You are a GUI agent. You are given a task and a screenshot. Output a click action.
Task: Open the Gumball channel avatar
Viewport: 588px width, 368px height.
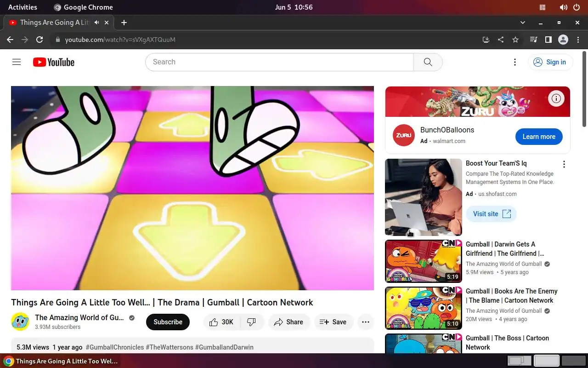tap(20, 322)
